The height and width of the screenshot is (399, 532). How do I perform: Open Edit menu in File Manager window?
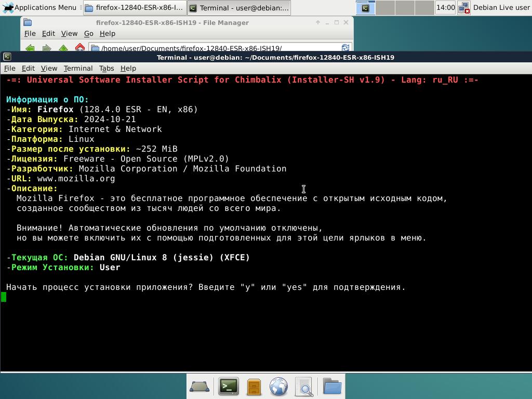(48, 34)
